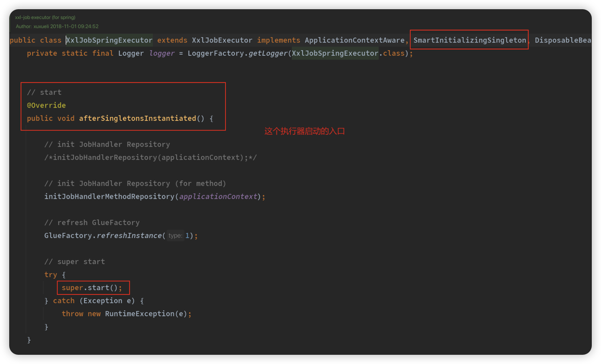Image resolution: width=601 pixels, height=364 pixels.
Task: Click the '// refresh GlueFactory' comment
Action: pos(92,223)
